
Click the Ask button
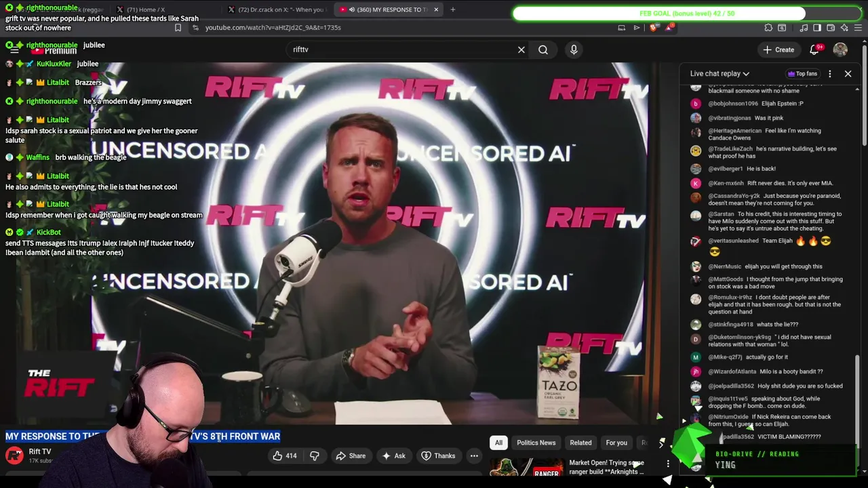(393, 455)
